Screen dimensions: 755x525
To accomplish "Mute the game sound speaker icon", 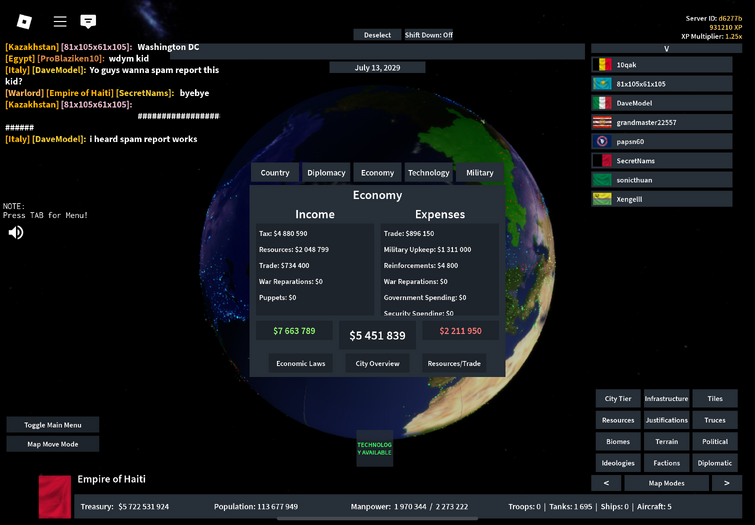I will pyautogui.click(x=15, y=233).
